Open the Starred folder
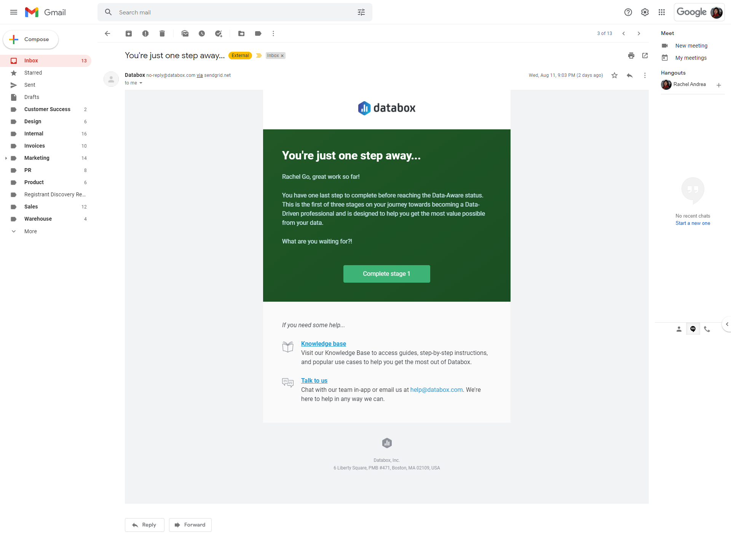731x560 pixels. coord(46,73)
